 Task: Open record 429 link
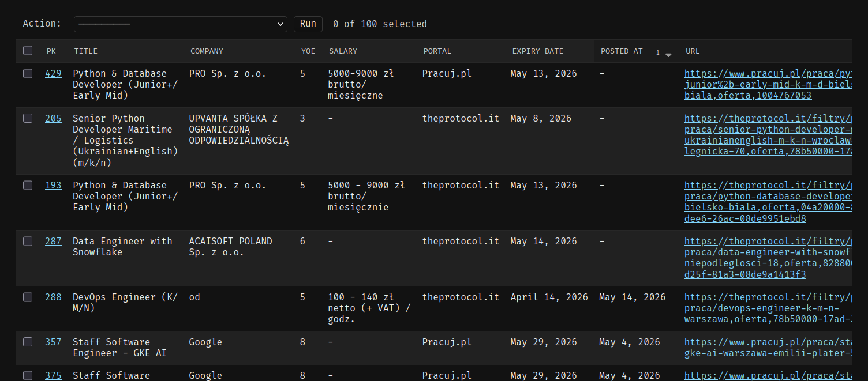[53, 73]
